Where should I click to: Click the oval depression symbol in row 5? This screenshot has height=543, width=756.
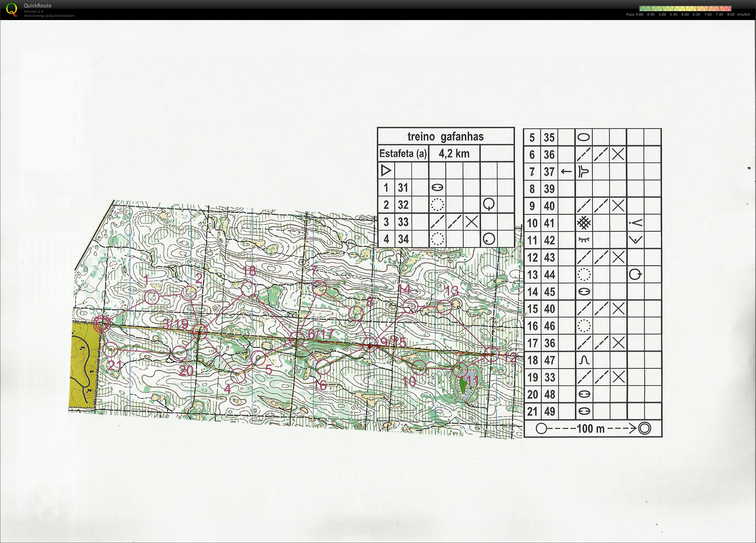[583, 137]
